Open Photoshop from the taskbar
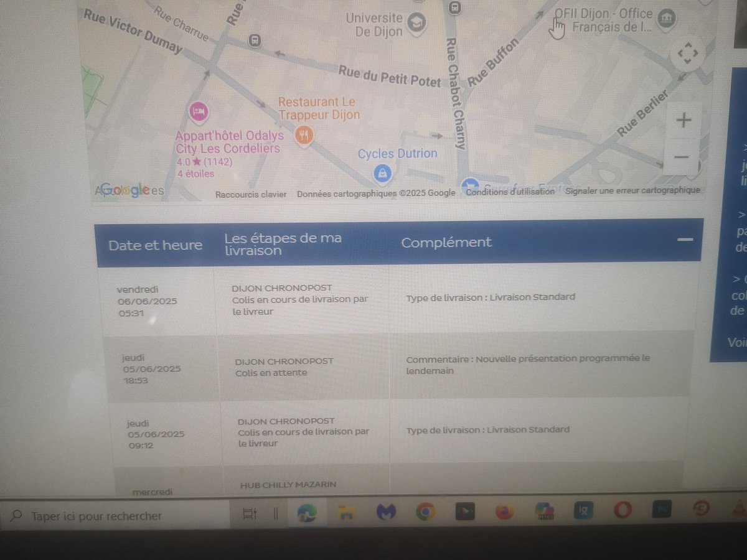 click(x=660, y=510)
